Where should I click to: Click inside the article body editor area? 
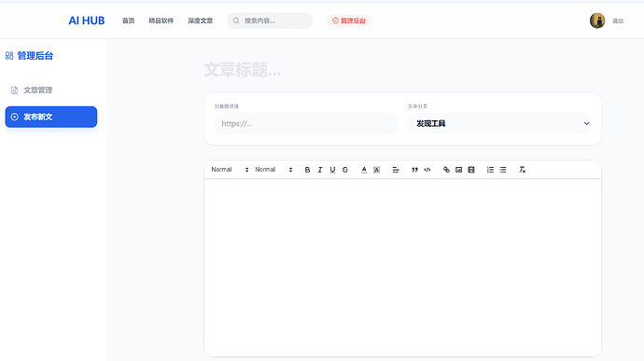coord(402,268)
